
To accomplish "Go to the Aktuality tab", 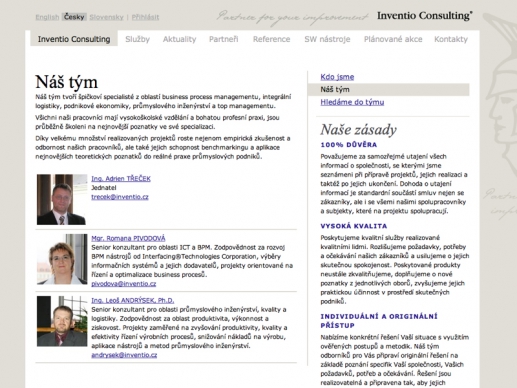I will coord(179,39).
